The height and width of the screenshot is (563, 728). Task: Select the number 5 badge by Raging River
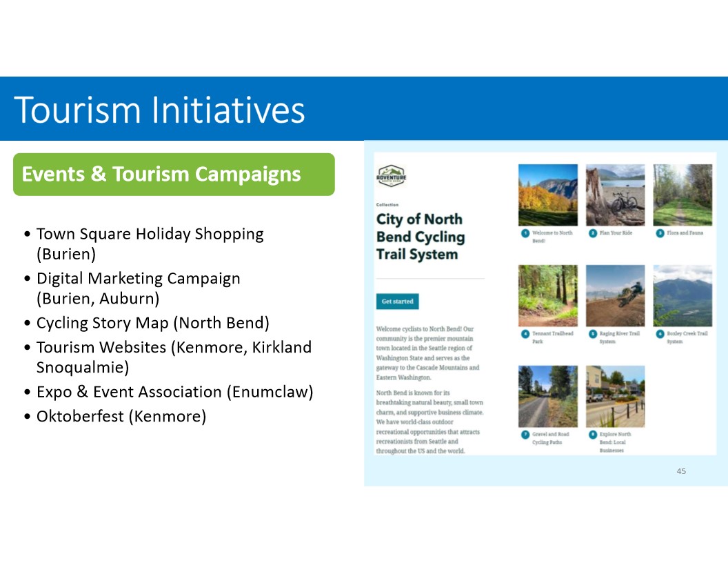pyautogui.click(x=592, y=334)
